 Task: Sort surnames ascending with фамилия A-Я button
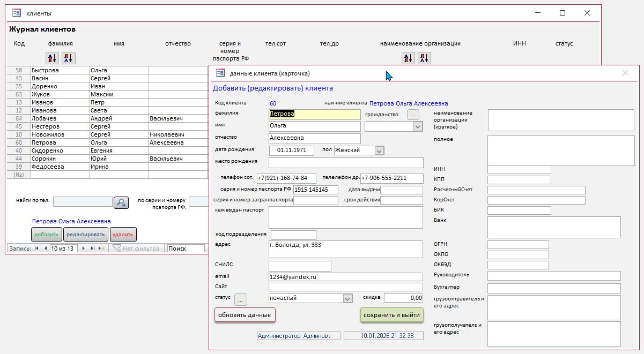[53, 58]
